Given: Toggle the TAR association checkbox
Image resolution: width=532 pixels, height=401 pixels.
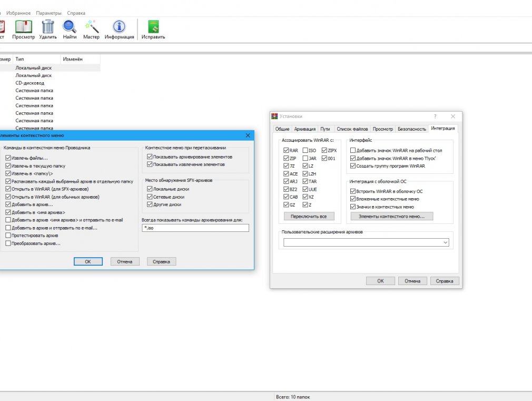Looking at the screenshot, I should [x=306, y=181].
